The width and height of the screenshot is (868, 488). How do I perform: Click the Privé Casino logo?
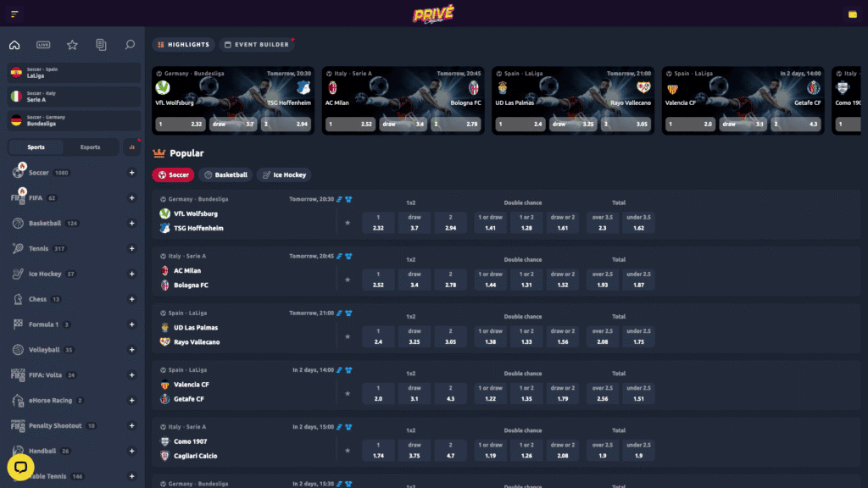click(433, 14)
